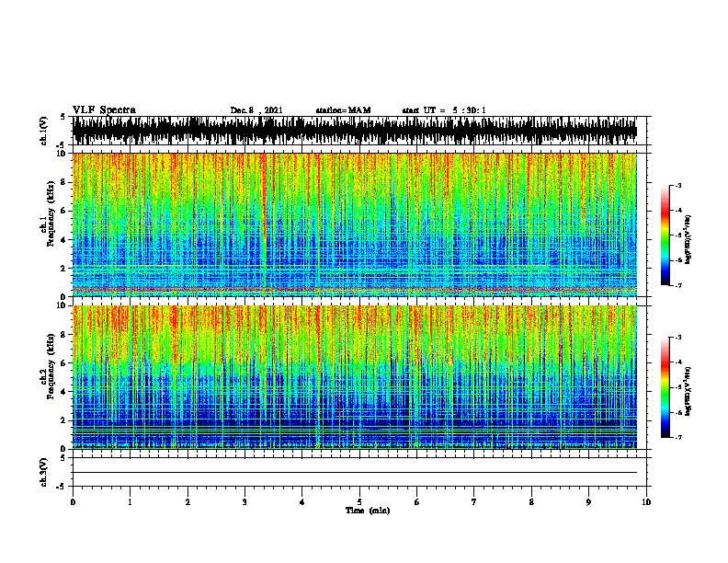Click the "-5" tick label on ch.3(V) axis
728x563 pixels.
tap(62, 487)
